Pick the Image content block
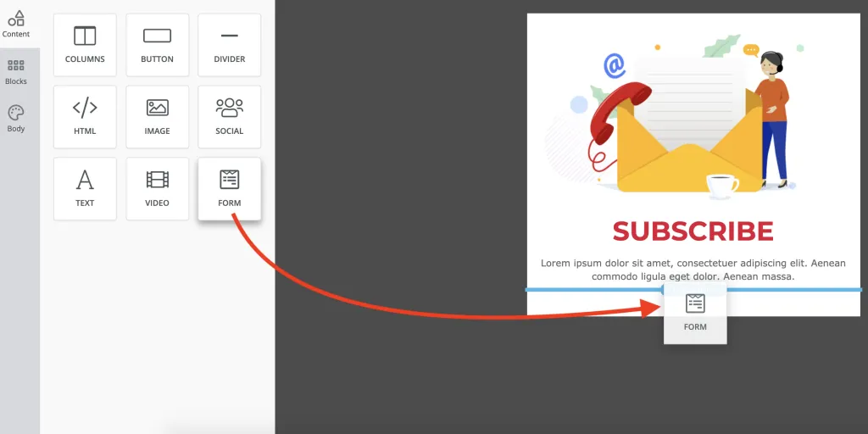The width and height of the screenshot is (868, 434). pyautogui.click(x=157, y=117)
